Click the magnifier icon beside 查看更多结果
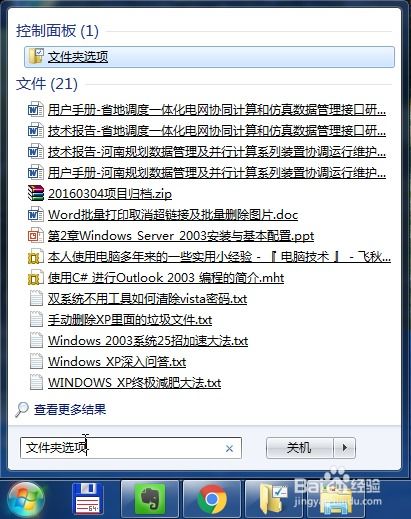Viewport: 411px width, 519px height. tap(22, 410)
